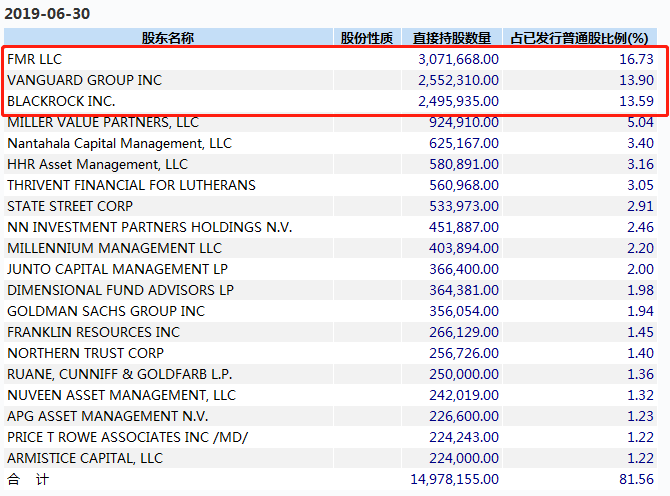This screenshot has width=670, height=496.
Task: Click the 16.73 percentage cell
Action: coord(636,60)
